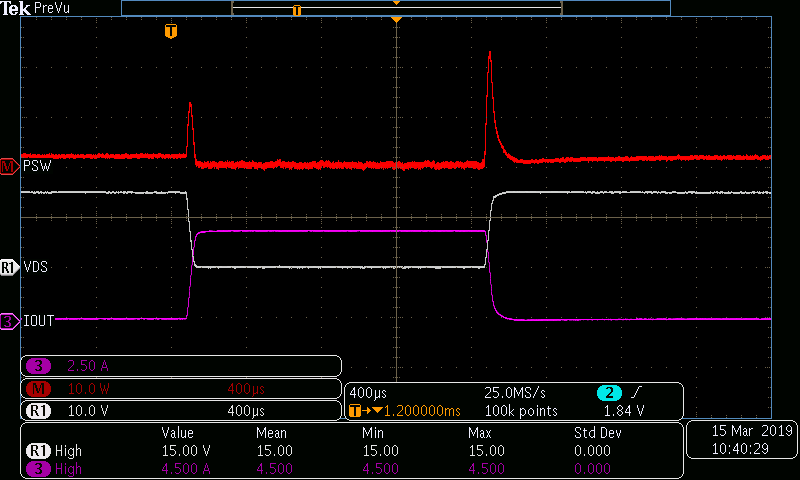
Task: Click the orange trigger position triangle at top
Action: pos(397,20)
